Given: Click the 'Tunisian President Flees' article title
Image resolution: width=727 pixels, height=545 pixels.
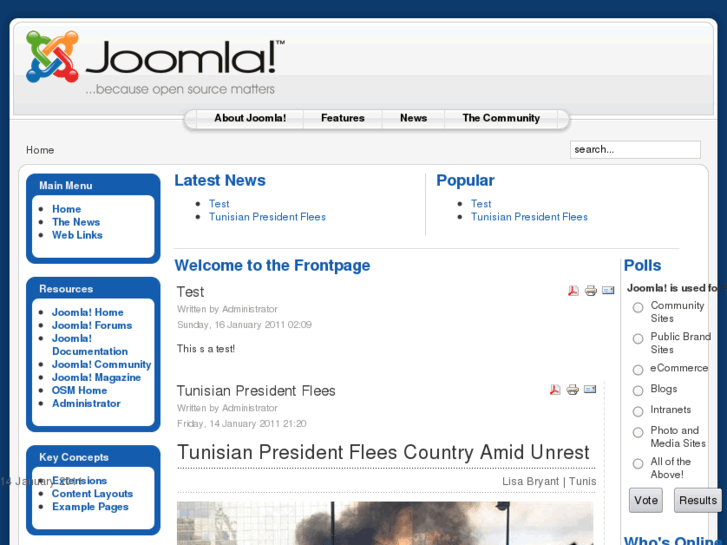Looking at the screenshot, I should pos(256,391).
